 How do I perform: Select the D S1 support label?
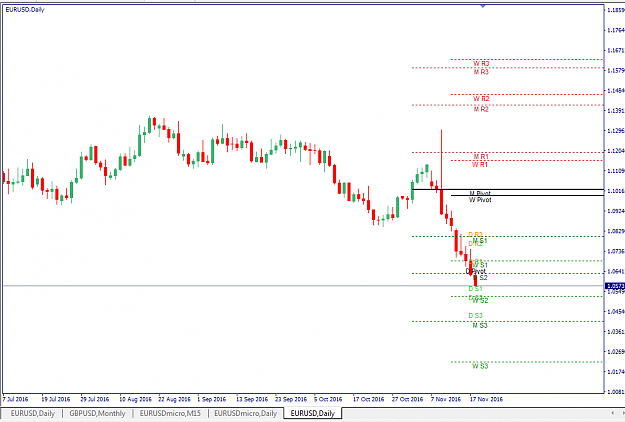click(475, 289)
